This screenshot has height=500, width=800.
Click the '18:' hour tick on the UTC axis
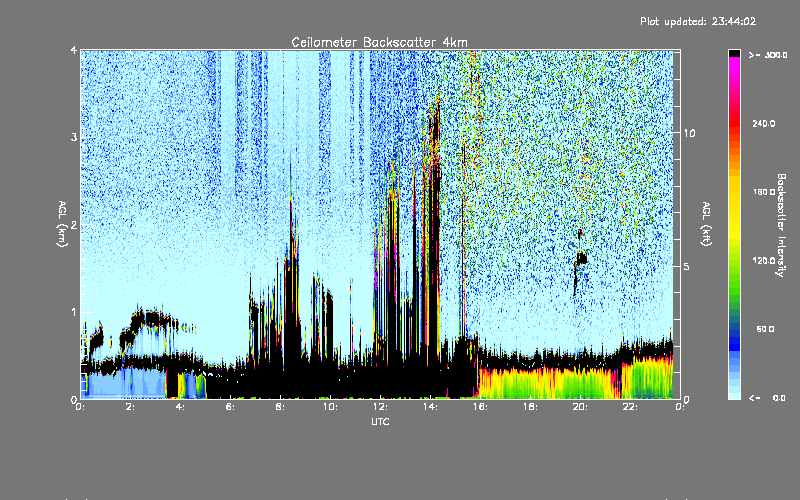(530, 407)
